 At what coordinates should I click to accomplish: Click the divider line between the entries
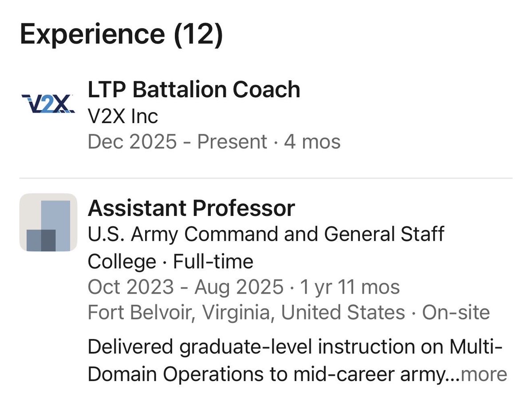pyautogui.click(x=265, y=179)
